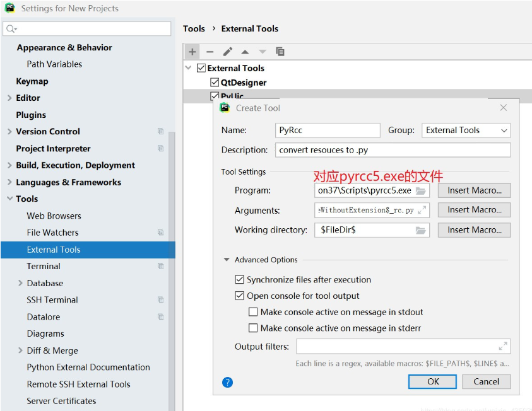Click the Edit tool pencil icon
532x411 pixels.
228,52
